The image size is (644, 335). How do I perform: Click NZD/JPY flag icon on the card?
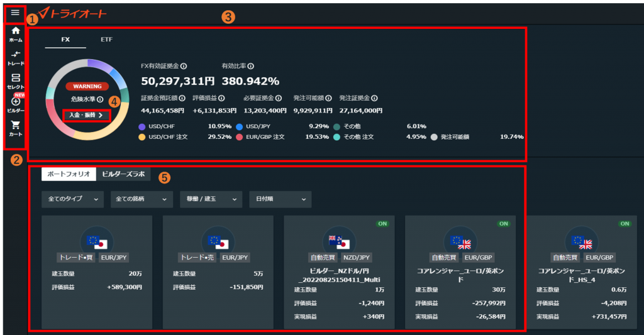click(339, 242)
